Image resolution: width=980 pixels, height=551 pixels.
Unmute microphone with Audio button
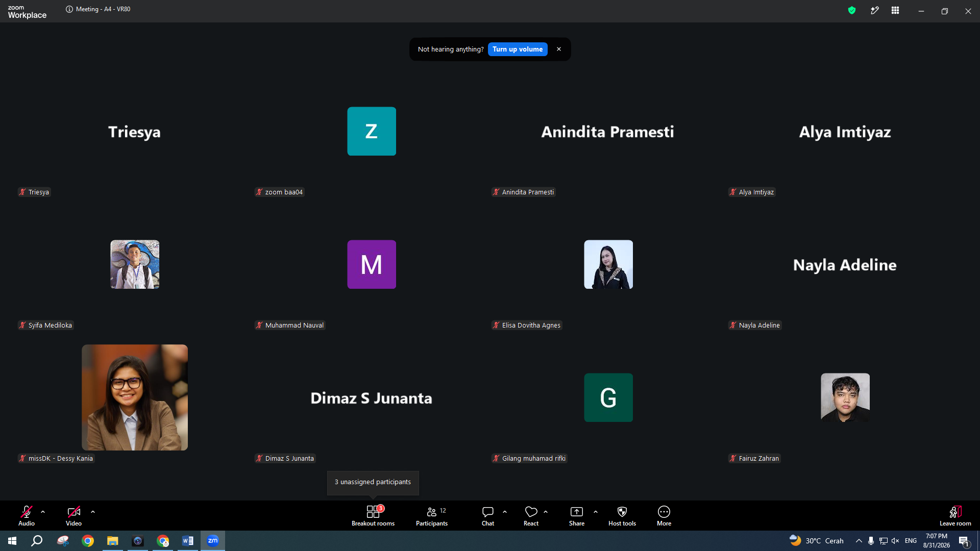27,515
